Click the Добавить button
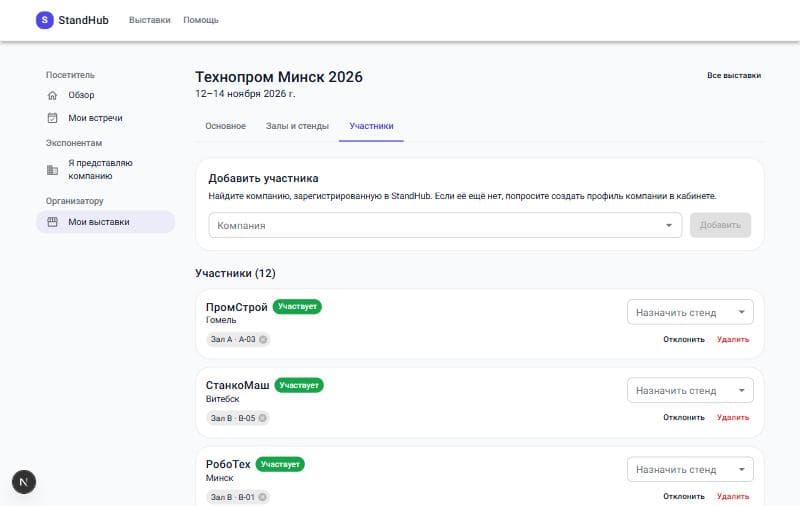The width and height of the screenshot is (800, 506). [x=720, y=225]
